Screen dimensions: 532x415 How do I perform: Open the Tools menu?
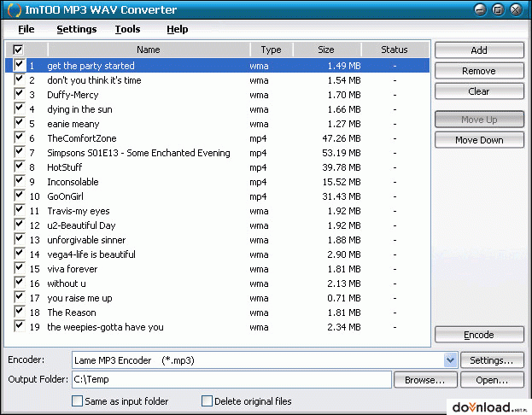(127, 29)
